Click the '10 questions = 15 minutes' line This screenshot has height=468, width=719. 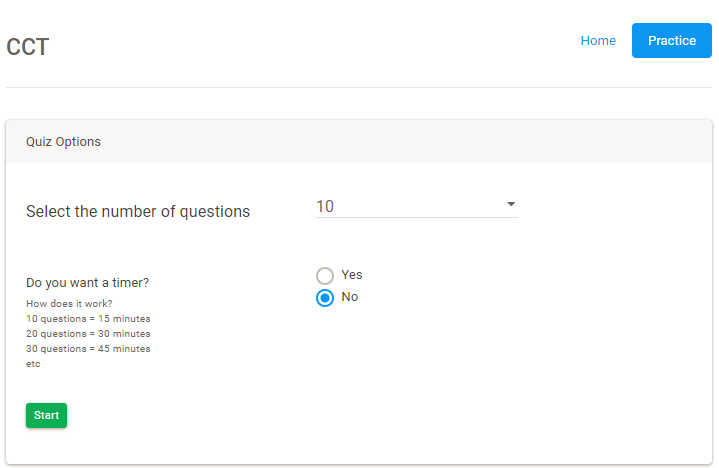click(88, 319)
